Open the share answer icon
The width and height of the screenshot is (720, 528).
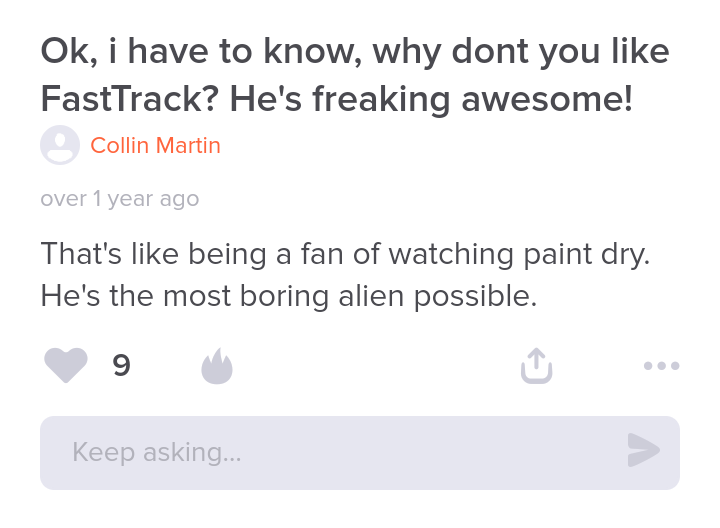click(x=536, y=366)
